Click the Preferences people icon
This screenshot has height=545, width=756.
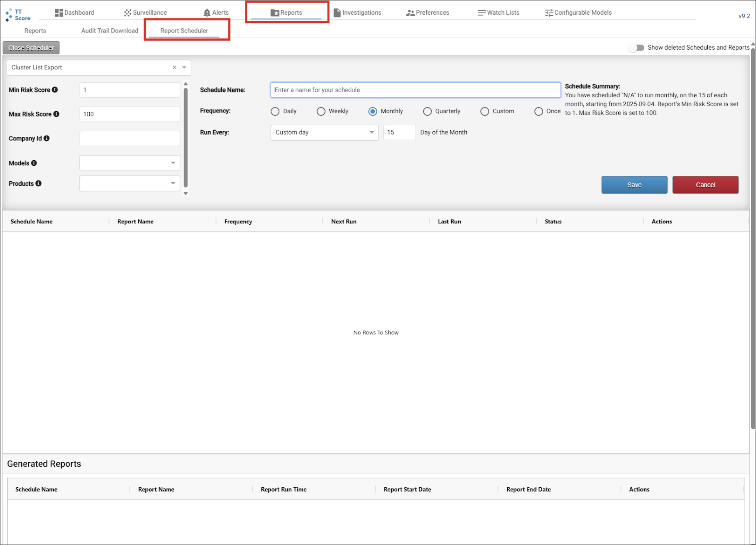coord(410,13)
